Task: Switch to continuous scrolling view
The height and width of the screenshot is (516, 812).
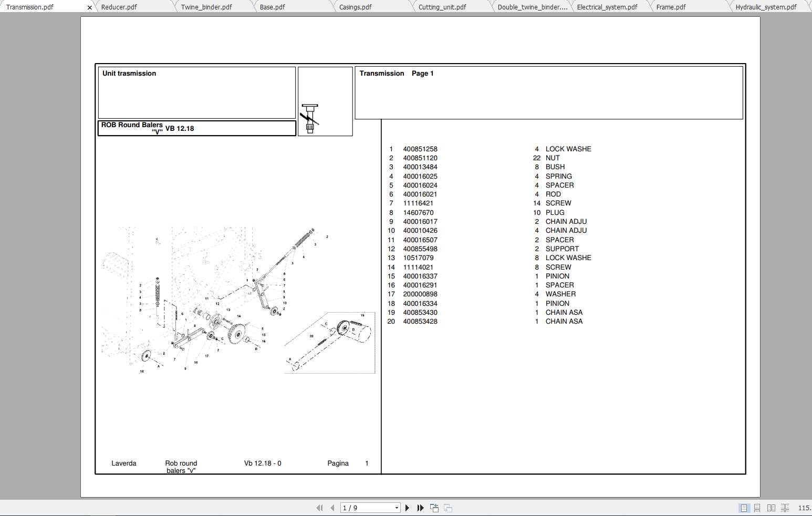Action: point(757,508)
